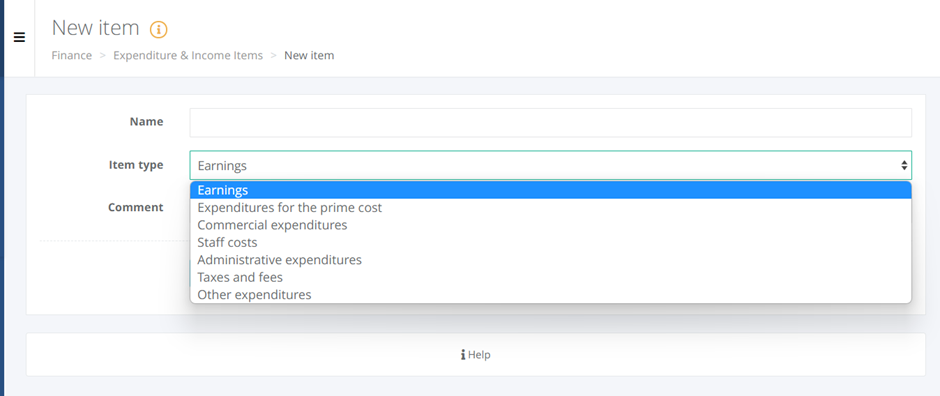This screenshot has height=396, width=940.
Task: Open Expenditure & Income Items breadcrumb
Action: (x=188, y=56)
